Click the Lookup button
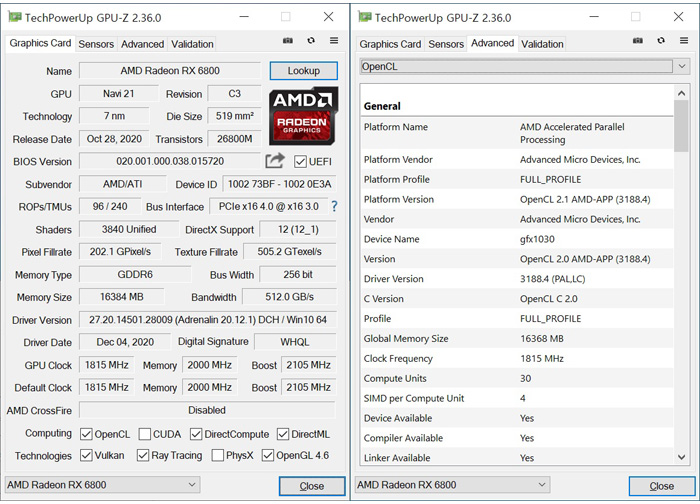Screen dimensions: 700x504 tap(304, 71)
